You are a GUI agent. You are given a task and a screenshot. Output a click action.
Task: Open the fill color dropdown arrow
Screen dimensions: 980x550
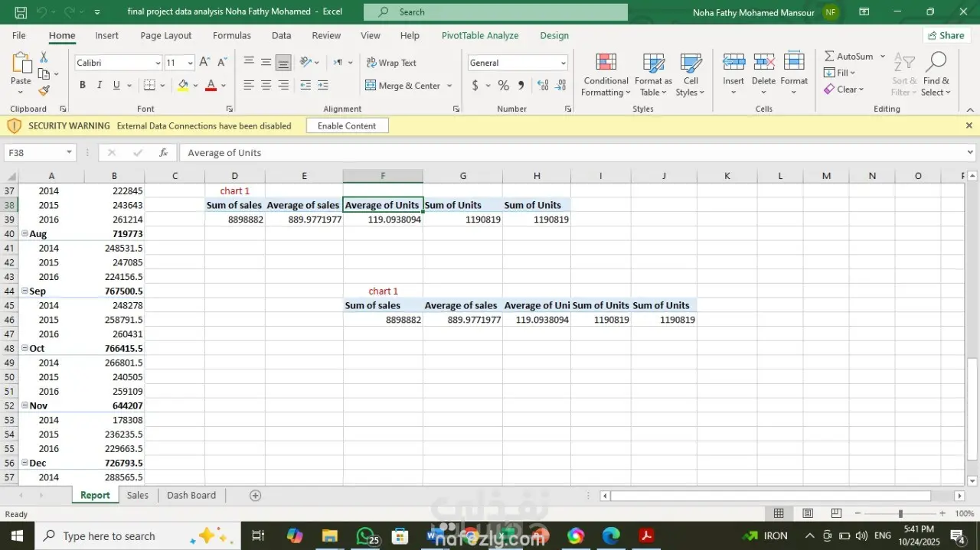pyautogui.click(x=195, y=86)
